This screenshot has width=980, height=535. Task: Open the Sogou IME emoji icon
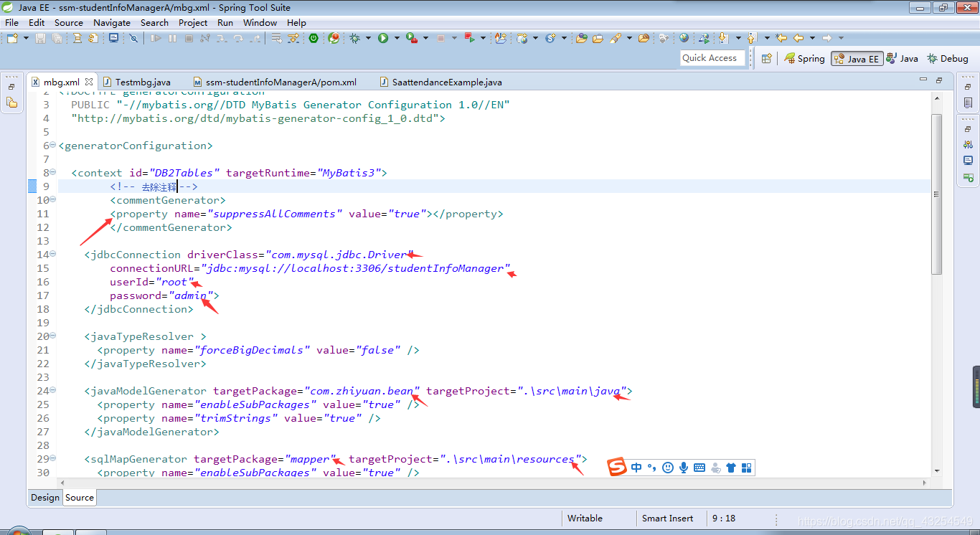coord(668,468)
